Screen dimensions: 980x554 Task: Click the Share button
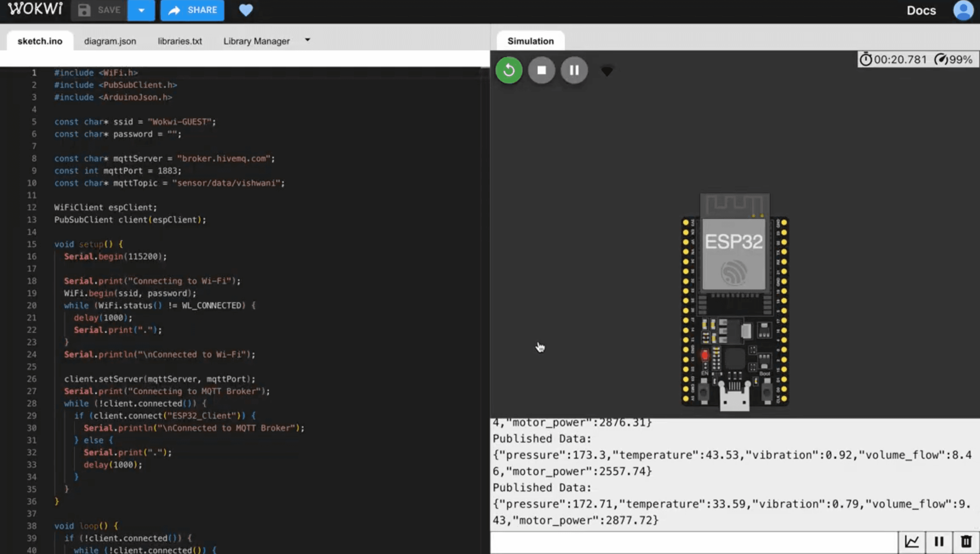click(x=192, y=10)
